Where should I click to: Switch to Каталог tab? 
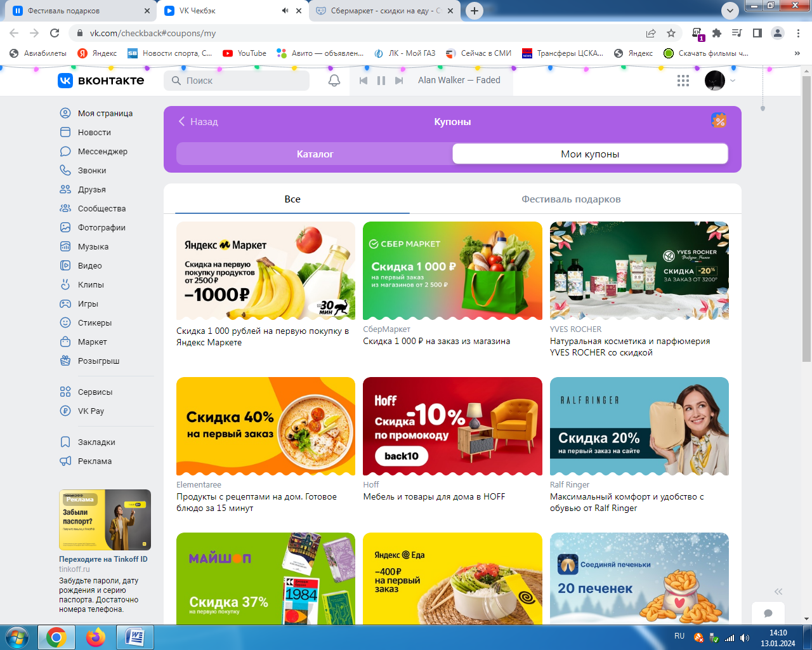pos(315,154)
